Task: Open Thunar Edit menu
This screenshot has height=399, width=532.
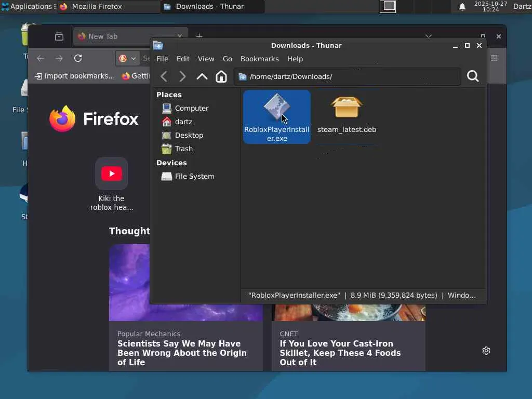Action: pyautogui.click(x=183, y=59)
